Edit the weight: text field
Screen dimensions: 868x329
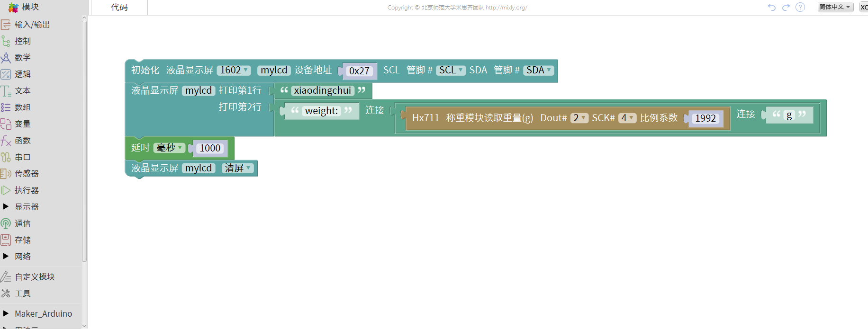pyautogui.click(x=322, y=111)
